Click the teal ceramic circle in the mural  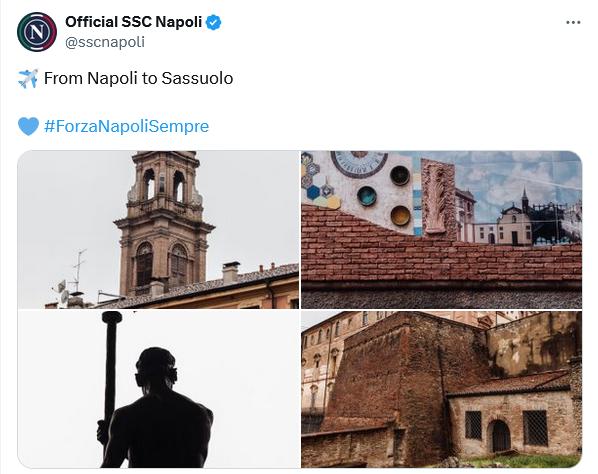[x=367, y=196]
